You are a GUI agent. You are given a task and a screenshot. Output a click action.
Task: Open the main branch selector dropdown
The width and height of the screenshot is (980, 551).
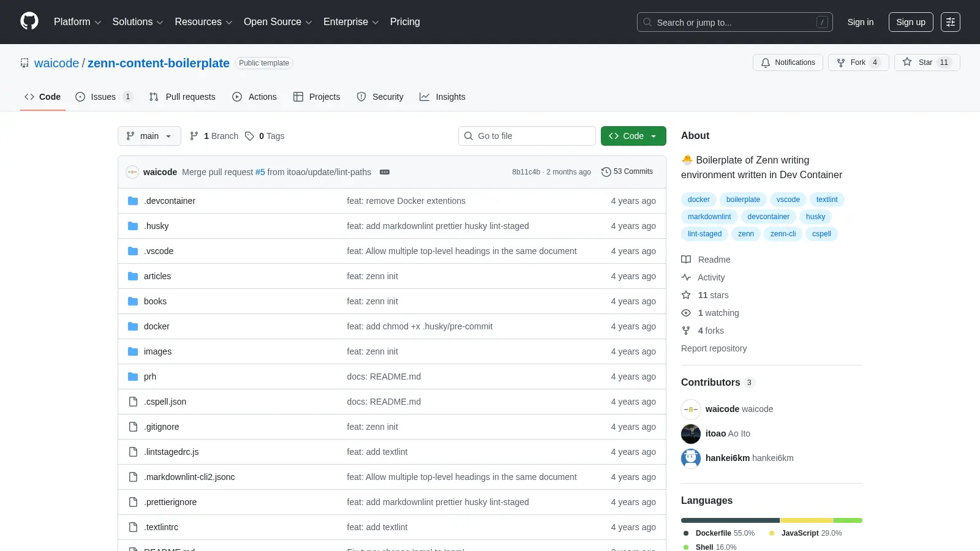[149, 136]
